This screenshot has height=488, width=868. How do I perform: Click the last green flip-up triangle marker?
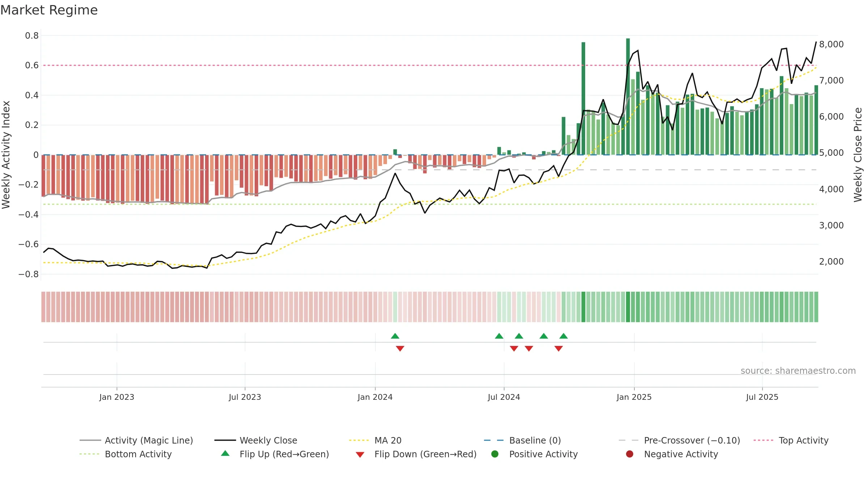point(563,336)
